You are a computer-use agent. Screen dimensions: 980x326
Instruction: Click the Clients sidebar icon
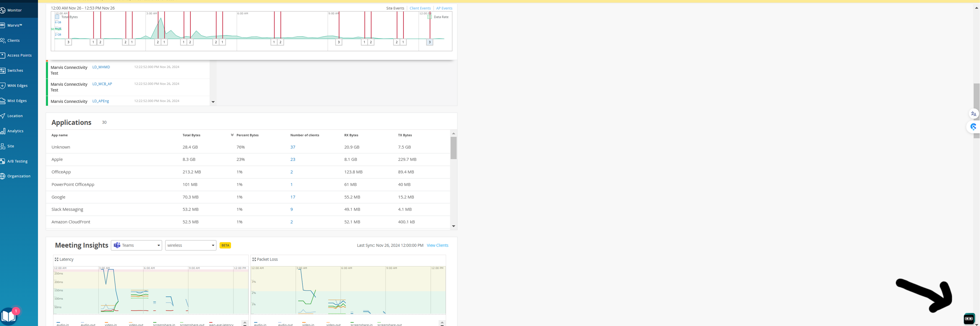[2, 40]
